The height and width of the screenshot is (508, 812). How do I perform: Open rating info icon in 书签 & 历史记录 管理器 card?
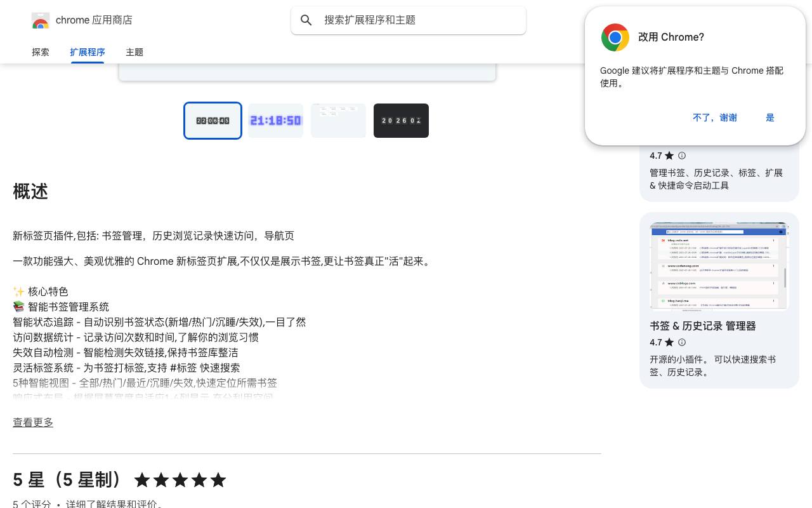click(x=682, y=342)
